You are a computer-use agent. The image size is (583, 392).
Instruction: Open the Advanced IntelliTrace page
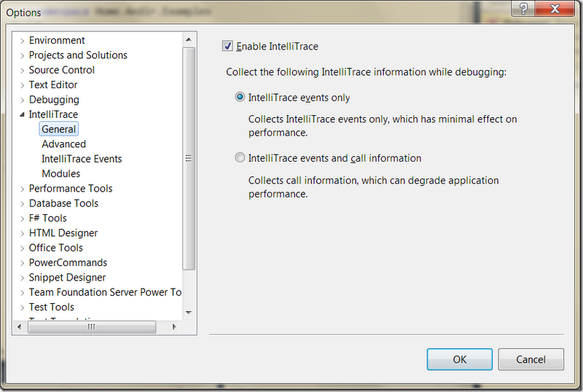tap(63, 144)
